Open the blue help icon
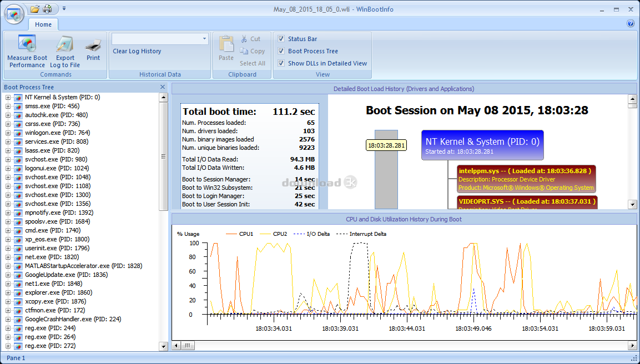The height and width of the screenshot is (364, 640). pos(631,23)
